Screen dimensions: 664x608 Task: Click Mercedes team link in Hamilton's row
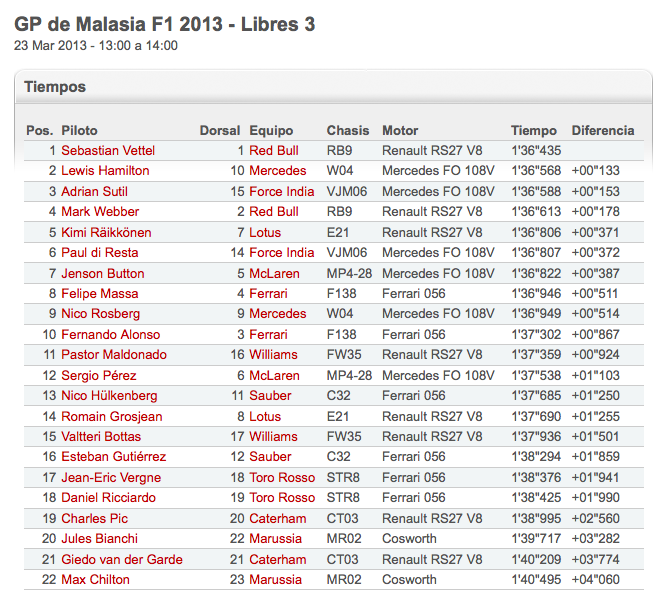click(x=278, y=171)
